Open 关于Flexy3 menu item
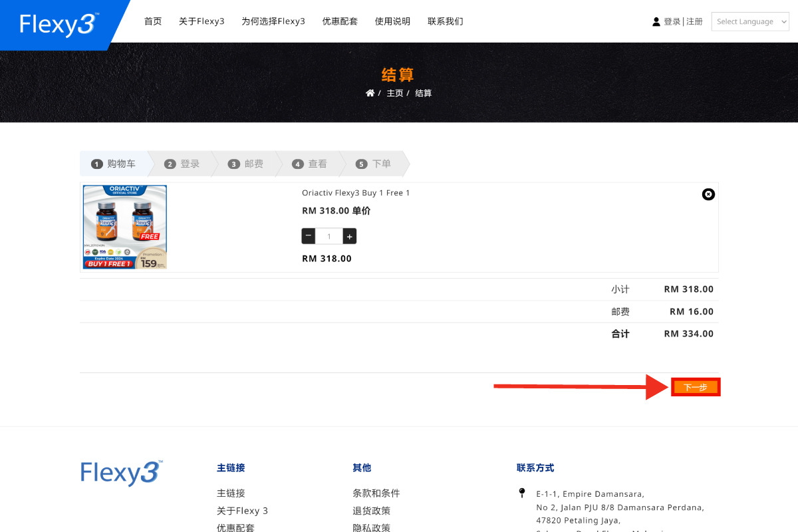 click(x=201, y=21)
